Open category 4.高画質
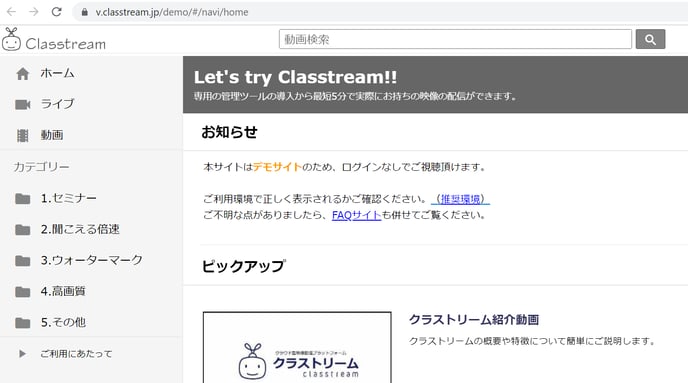 63,291
